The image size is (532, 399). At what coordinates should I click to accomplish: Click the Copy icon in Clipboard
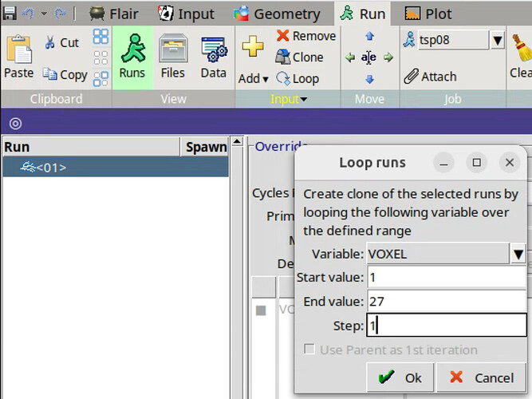(x=50, y=74)
